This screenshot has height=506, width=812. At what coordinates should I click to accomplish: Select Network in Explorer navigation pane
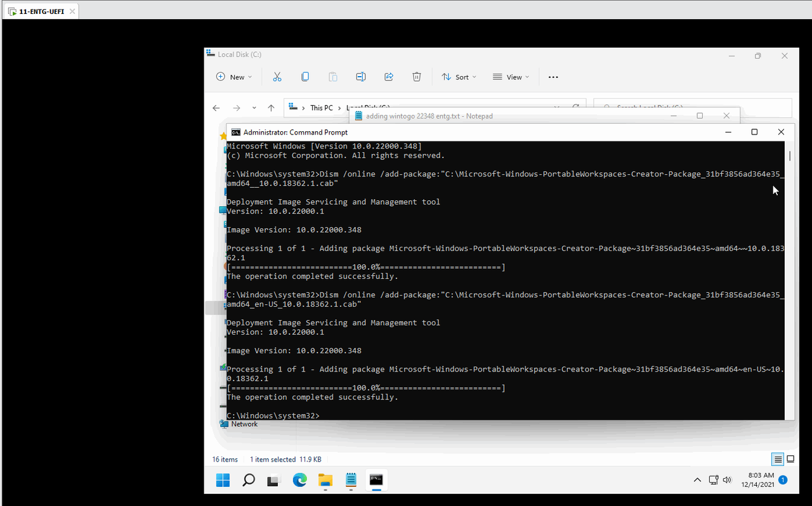244,424
